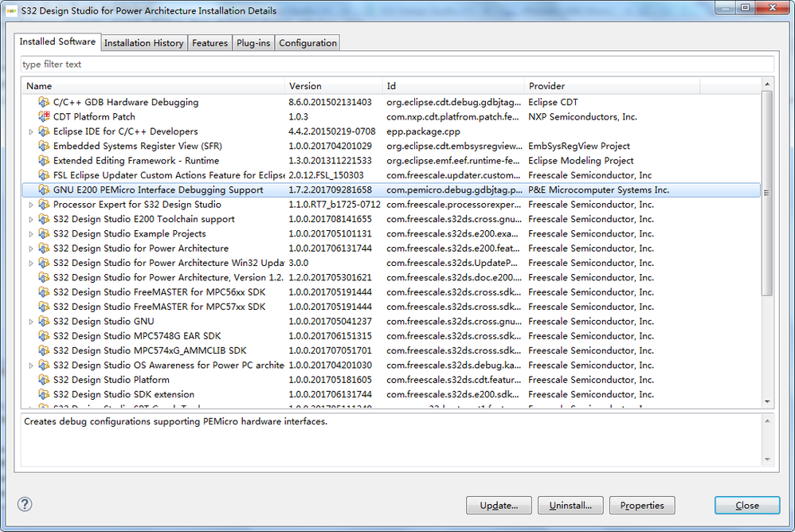Click the Embedded Systems Register View icon

[44, 147]
